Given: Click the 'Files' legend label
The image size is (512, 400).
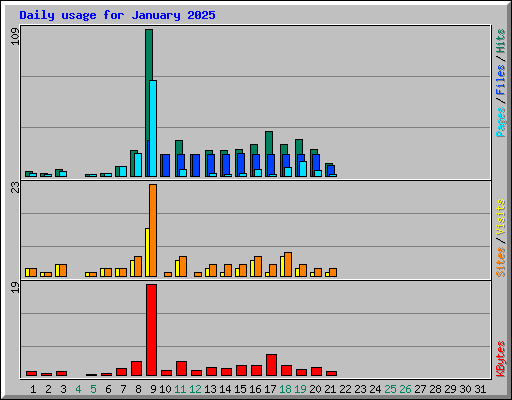Looking at the screenshot, I should (x=500, y=80).
